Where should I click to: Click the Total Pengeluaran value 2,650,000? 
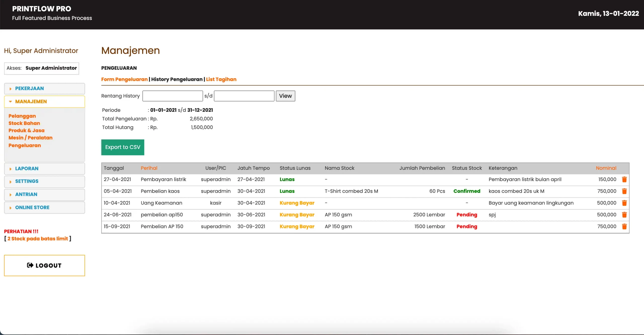201,119
